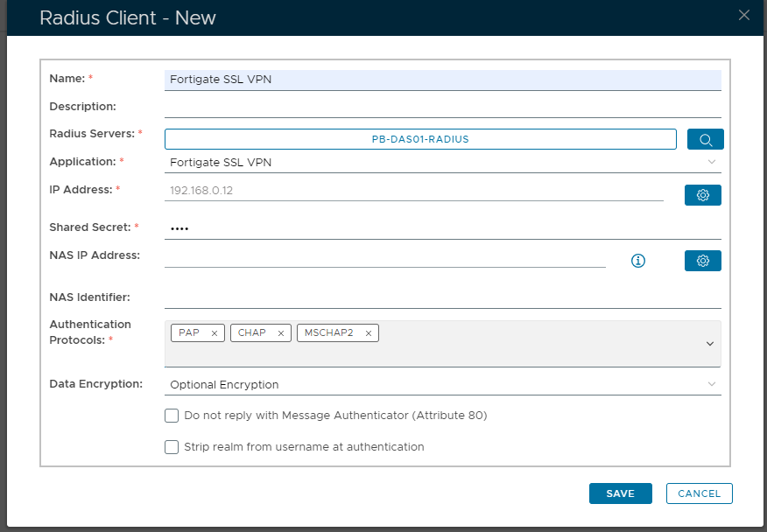Viewport: 767px width, 532px height.
Task: Open IP Address gear settings
Action: [702, 195]
